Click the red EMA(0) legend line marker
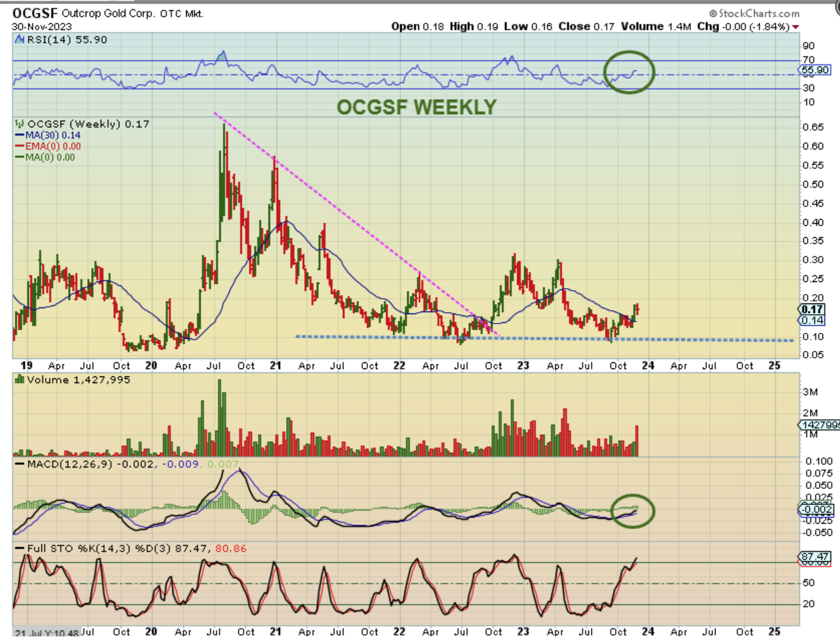Viewport: 840px width, 637px height. (x=19, y=147)
